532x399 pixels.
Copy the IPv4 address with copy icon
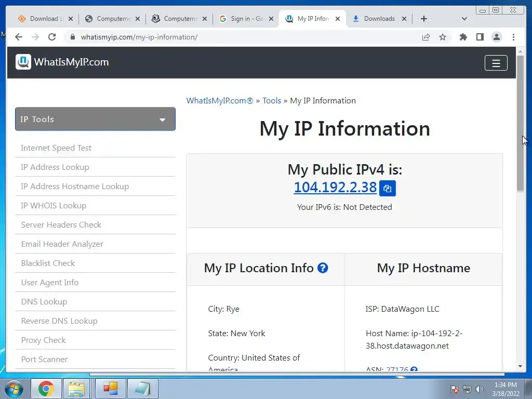(x=387, y=188)
